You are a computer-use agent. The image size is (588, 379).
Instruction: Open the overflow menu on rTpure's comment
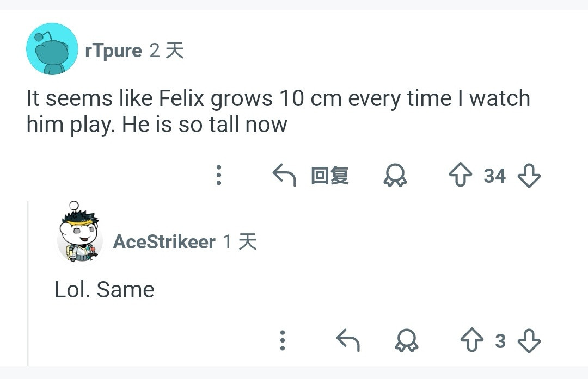pos(219,175)
